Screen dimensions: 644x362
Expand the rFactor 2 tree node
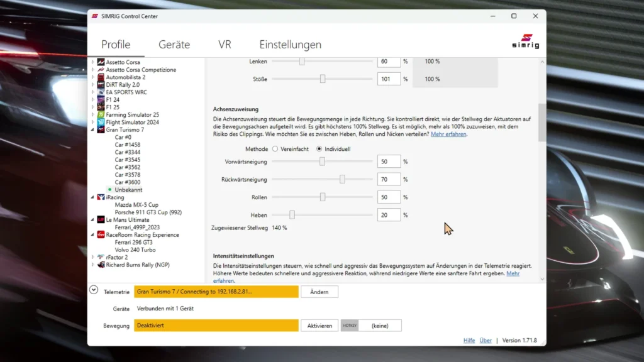(93, 258)
